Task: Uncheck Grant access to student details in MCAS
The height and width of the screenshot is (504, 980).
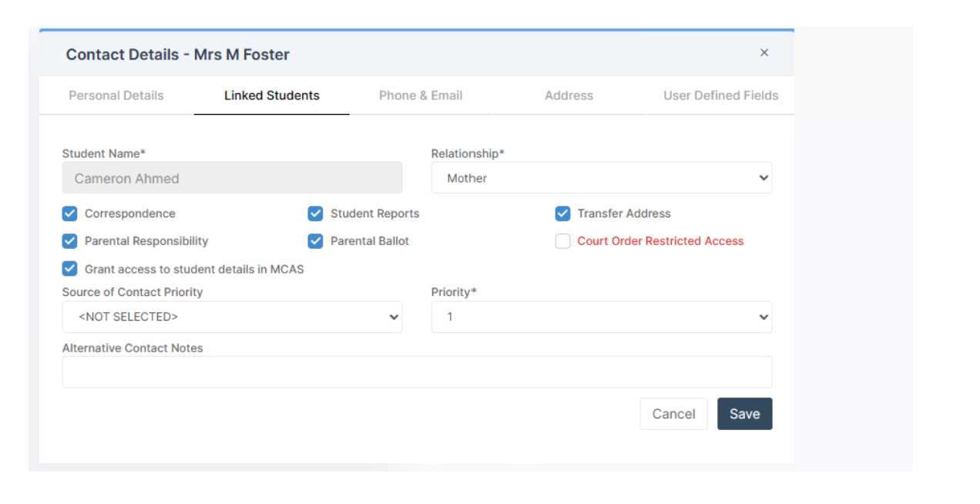Action: pos(70,269)
